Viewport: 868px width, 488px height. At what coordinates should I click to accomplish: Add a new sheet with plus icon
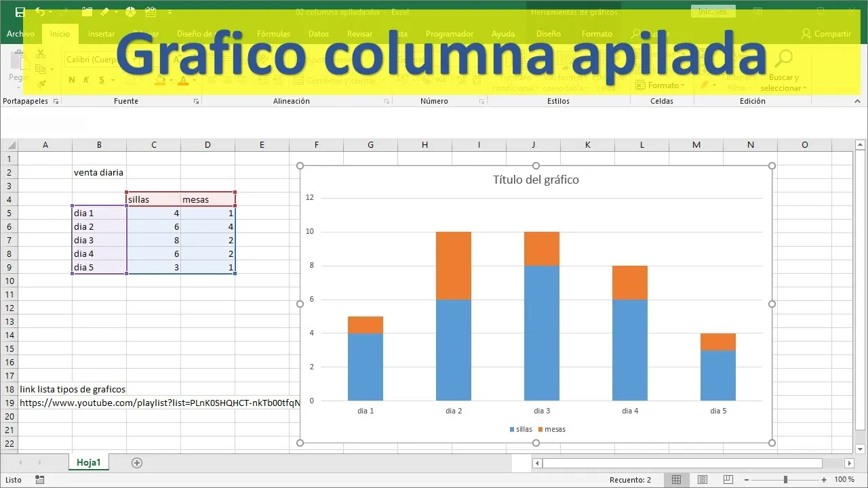[137, 463]
